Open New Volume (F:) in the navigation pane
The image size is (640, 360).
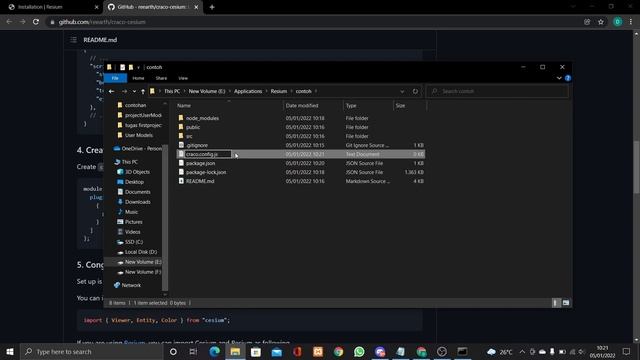click(142, 272)
